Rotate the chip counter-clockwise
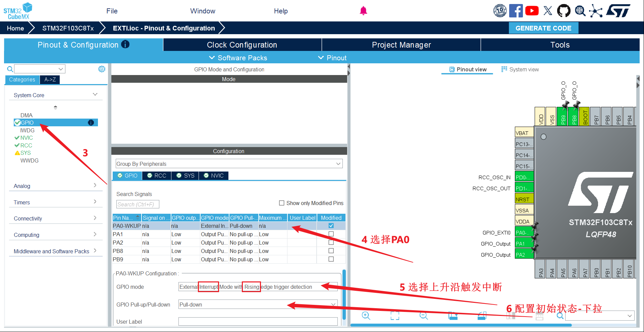Viewport: 644px width, 332px height. pos(482,316)
